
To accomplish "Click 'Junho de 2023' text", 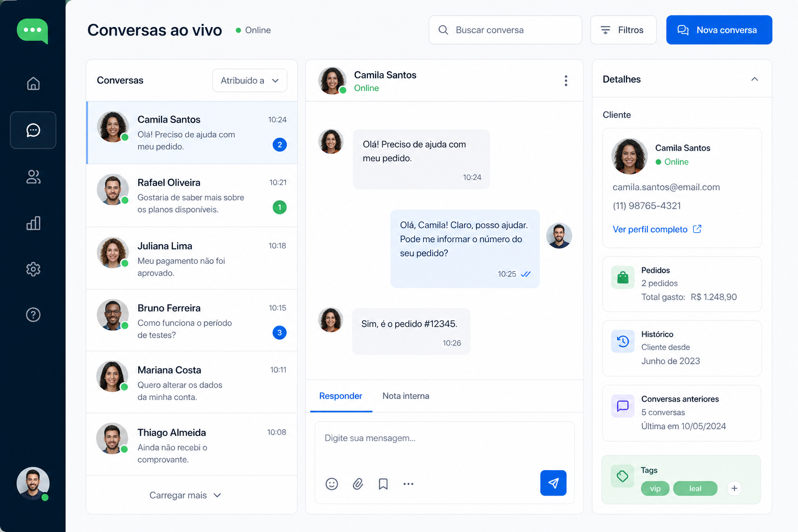I will [671, 361].
